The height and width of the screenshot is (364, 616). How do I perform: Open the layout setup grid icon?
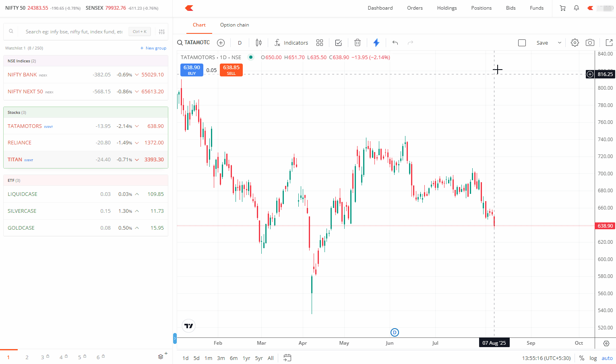click(x=320, y=43)
